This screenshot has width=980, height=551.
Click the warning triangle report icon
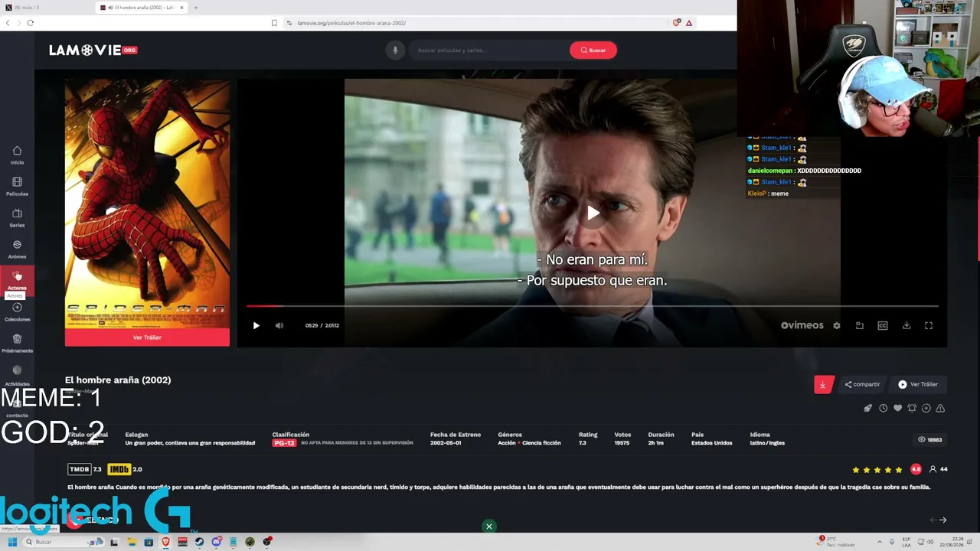point(940,409)
